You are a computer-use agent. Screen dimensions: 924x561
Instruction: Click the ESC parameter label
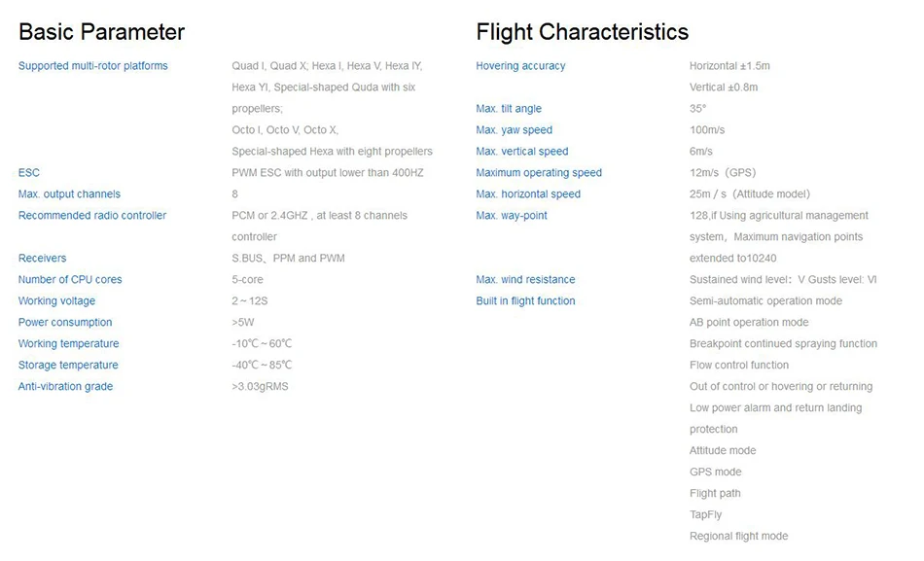[29, 173]
